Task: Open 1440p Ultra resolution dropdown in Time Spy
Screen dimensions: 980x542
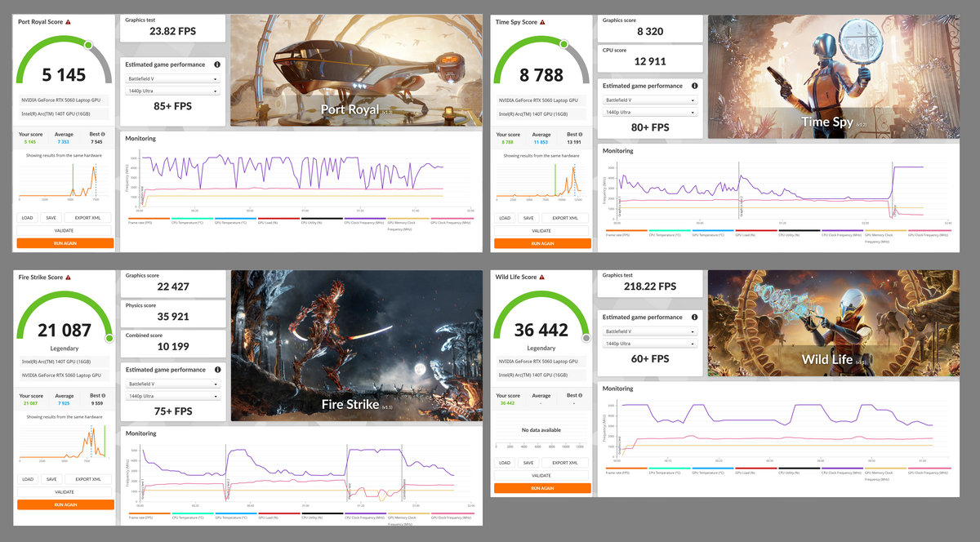Action: (x=650, y=112)
